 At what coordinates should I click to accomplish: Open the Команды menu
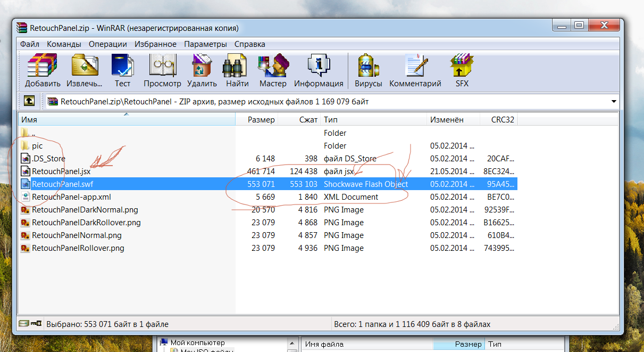pos(64,44)
